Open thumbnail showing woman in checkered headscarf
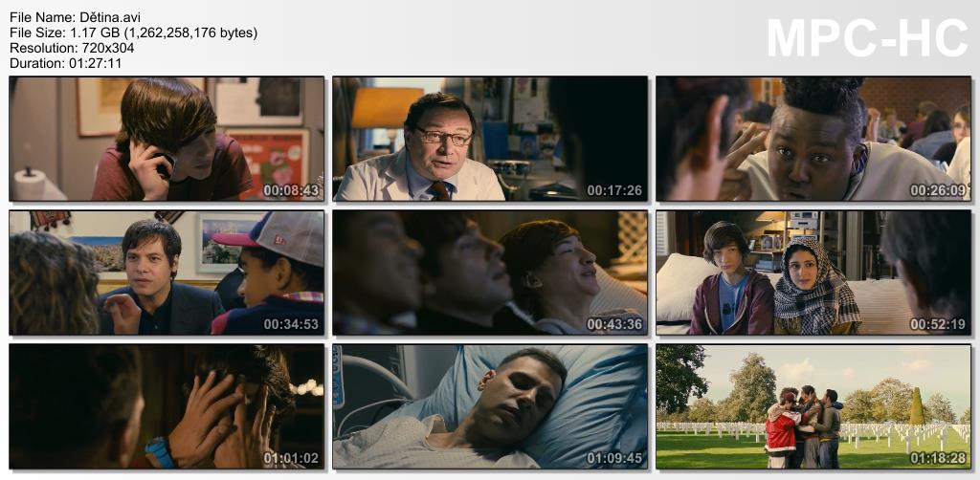Image resolution: width=980 pixels, height=480 pixels. [x=813, y=273]
